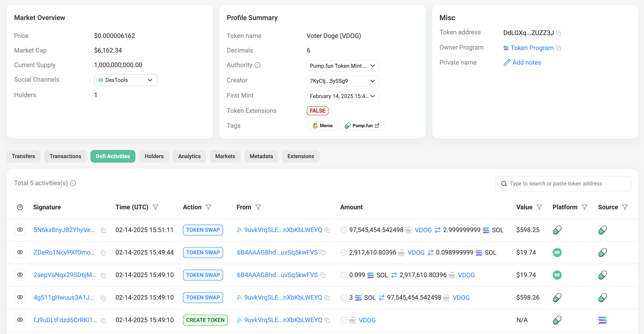
Task: Open the Metadata tab
Action: click(261, 157)
